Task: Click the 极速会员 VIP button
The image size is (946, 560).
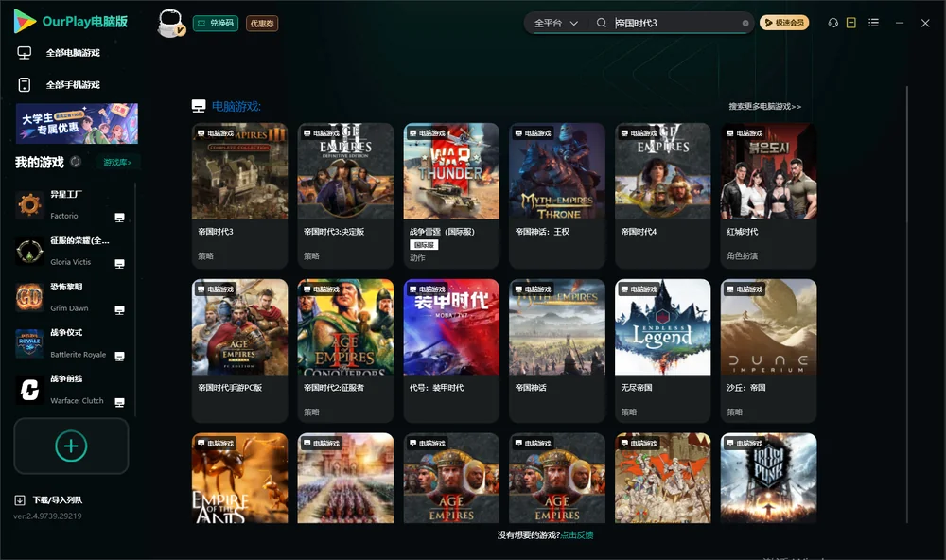Action: (x=783, y=23)
